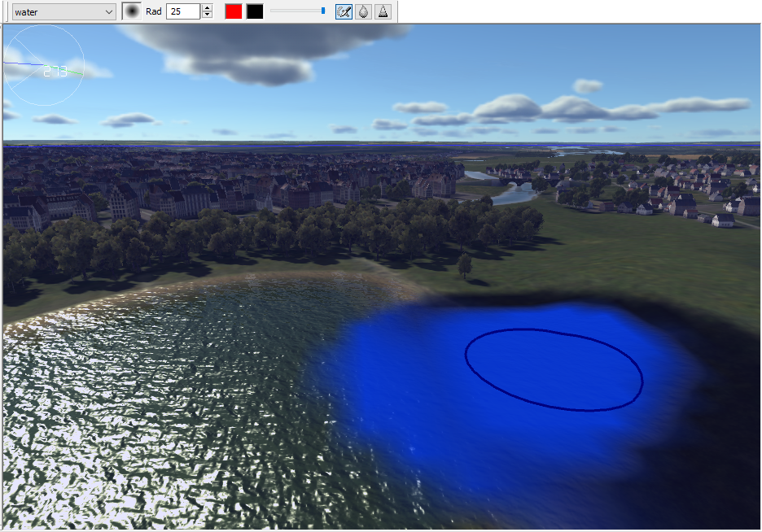Toggle the paint brush tool icon
The image size is (762, 532).
coord(344,11)
